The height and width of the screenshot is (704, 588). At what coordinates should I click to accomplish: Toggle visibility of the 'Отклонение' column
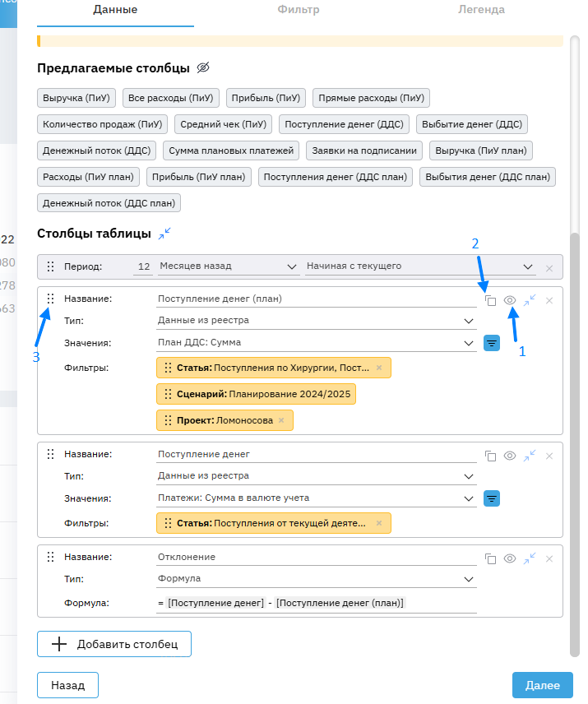coord(510,558)
